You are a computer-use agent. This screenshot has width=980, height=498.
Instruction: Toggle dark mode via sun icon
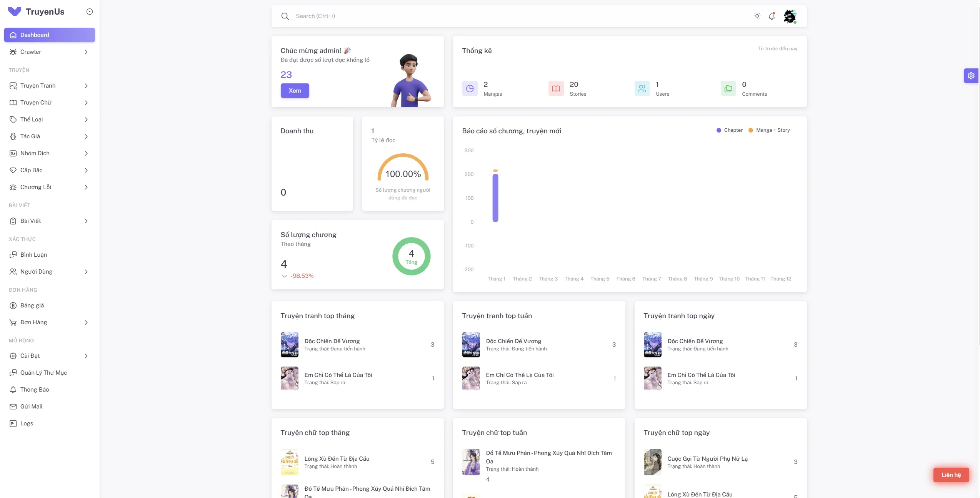tap(757, 16)
